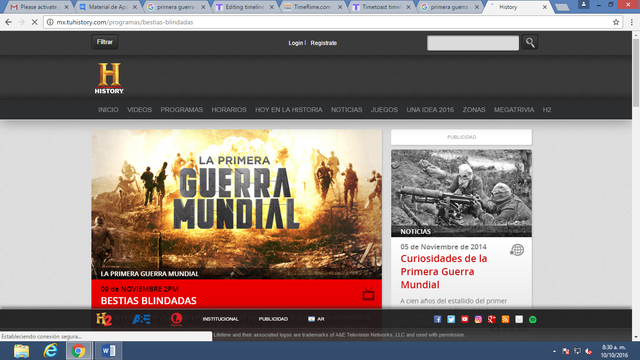Open the Twitter social icon
The height and width of the screenshot is (360, 640).
tap(451, 319)
